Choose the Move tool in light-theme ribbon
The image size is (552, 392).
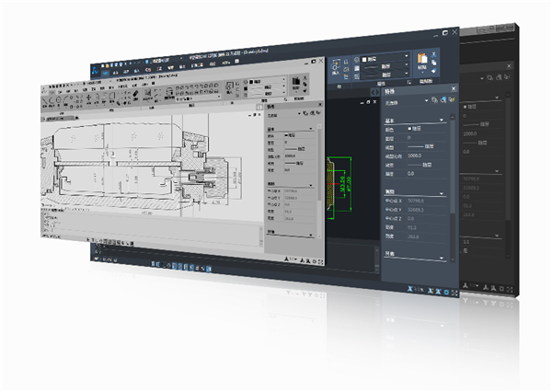click(x=88, y=97)
